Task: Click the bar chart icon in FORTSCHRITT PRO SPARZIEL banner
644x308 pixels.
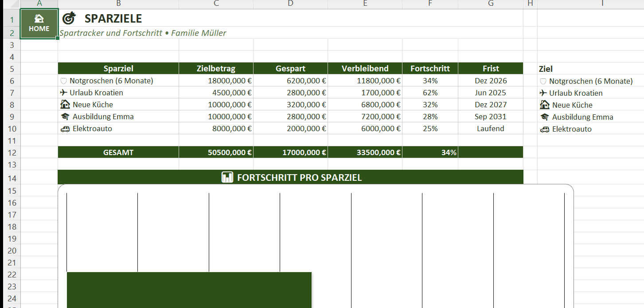Action: pyautogui.click(x=227, y=178)
